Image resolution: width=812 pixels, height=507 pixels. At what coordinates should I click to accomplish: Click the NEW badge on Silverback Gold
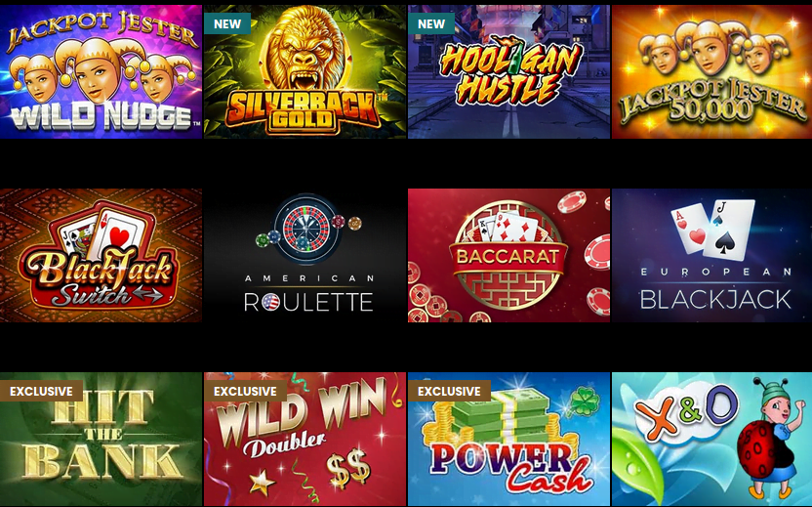[227, 23]
